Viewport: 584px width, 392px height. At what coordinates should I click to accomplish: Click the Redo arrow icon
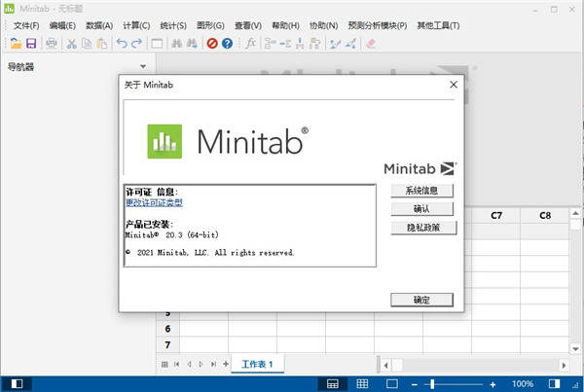pos(136,44)
